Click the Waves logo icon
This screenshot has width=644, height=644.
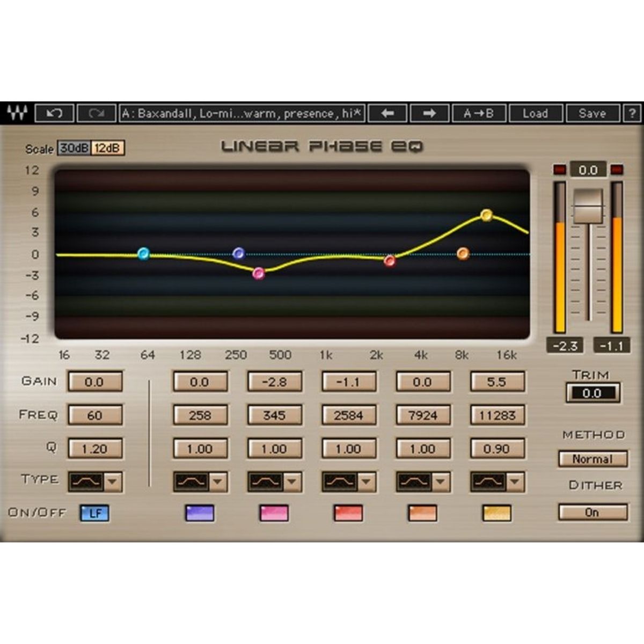coord(16,113)
